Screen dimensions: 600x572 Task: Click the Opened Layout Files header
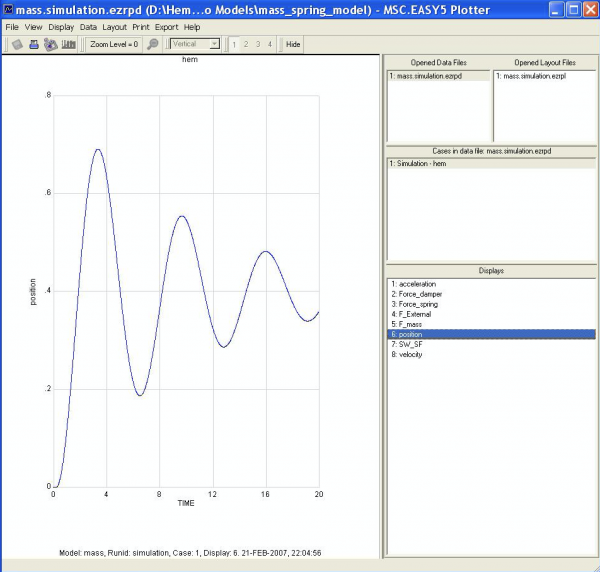point(545,63)
